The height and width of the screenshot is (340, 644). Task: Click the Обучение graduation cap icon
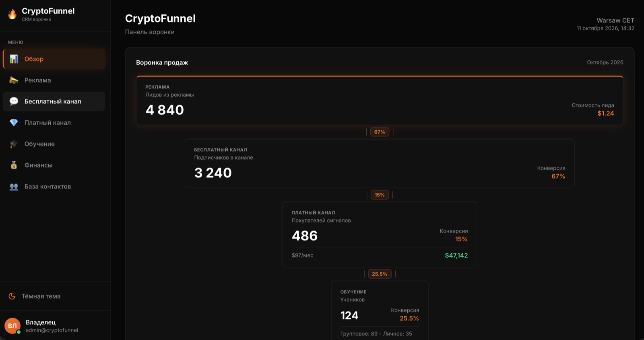[x=14, y=144]
